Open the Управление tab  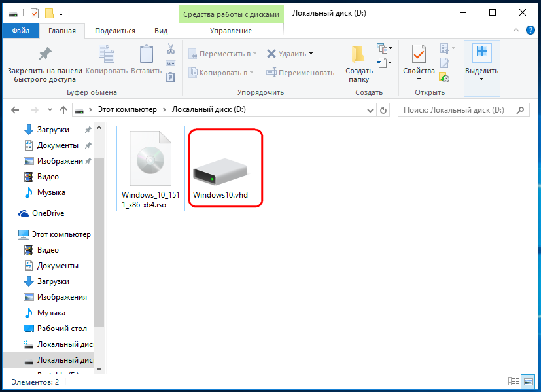(x=231, y=31)
